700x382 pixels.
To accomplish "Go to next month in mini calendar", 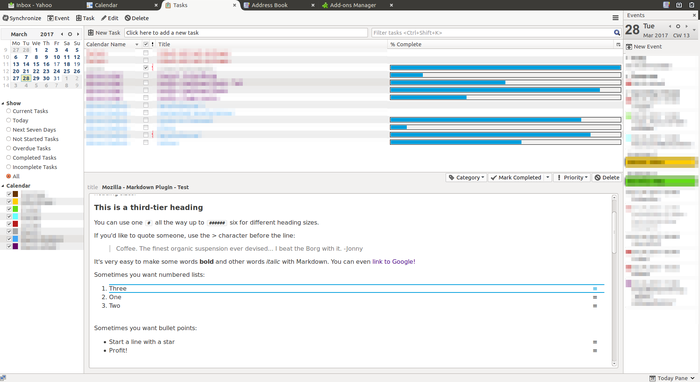I will tap(78, 34).
